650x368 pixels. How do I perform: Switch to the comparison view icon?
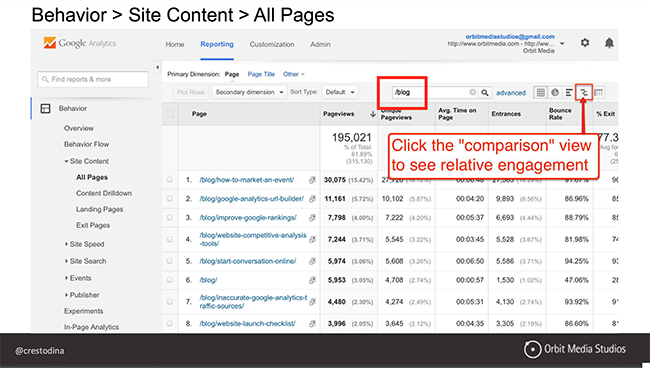pyautogui.click(x=584, y=92)
